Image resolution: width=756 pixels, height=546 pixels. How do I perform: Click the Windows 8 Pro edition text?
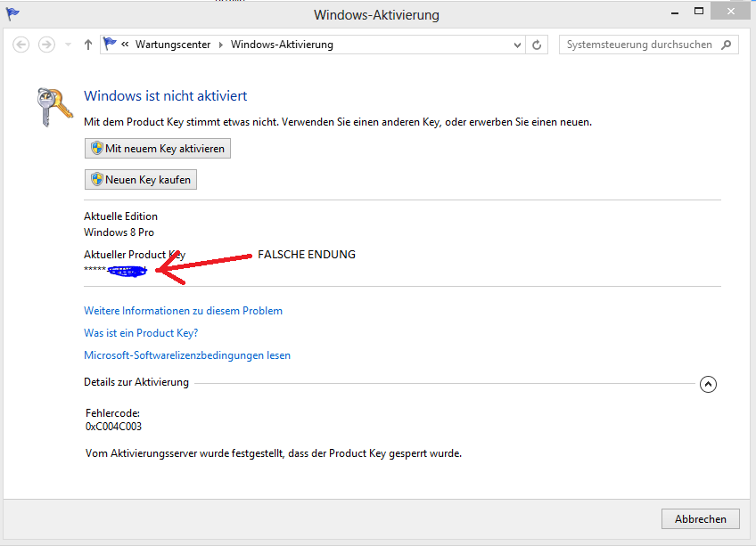(119, 232)
